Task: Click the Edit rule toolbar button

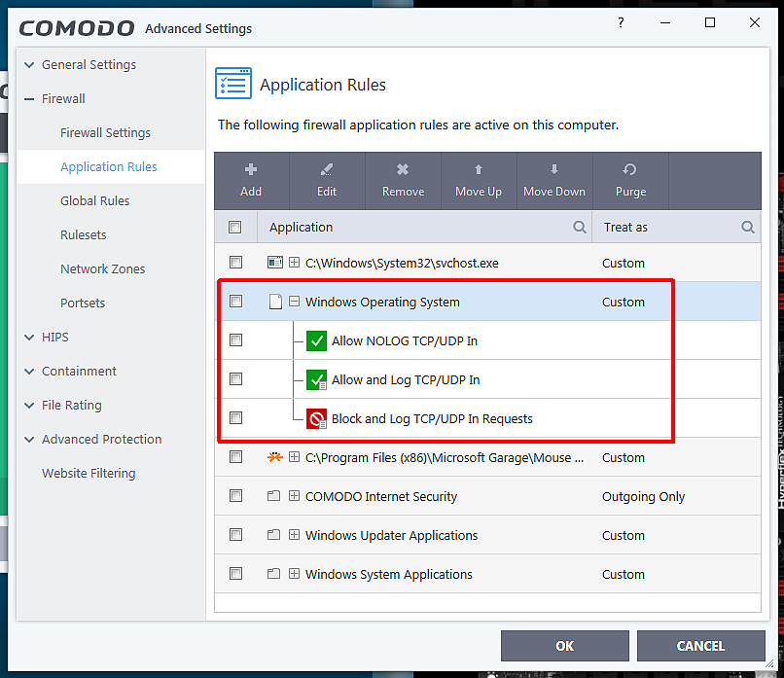Action: (x=327, y=181)
